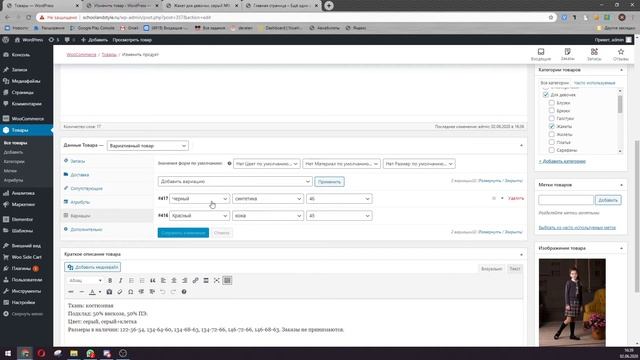The width and height of the screenshot is (640, 360).
Task: Open the default color dropdown
Action: [x=267, y=164]
